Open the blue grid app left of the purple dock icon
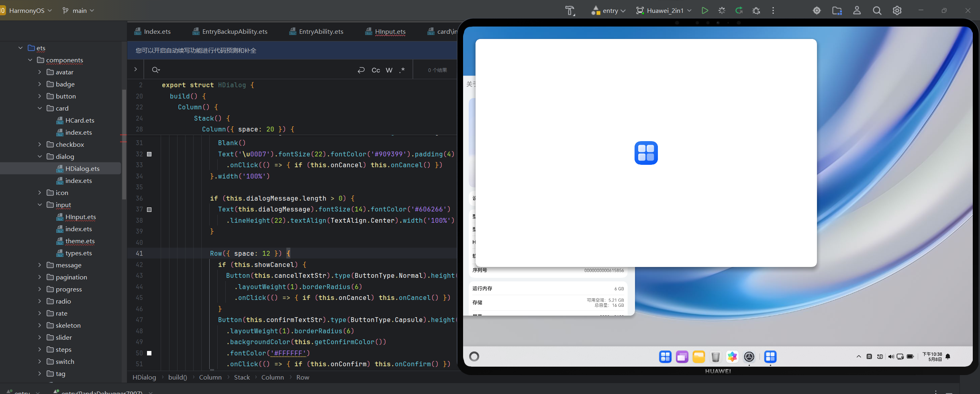The height and width of the screenshot is (394, 980). pyautogui.click(x=665, y=357)
